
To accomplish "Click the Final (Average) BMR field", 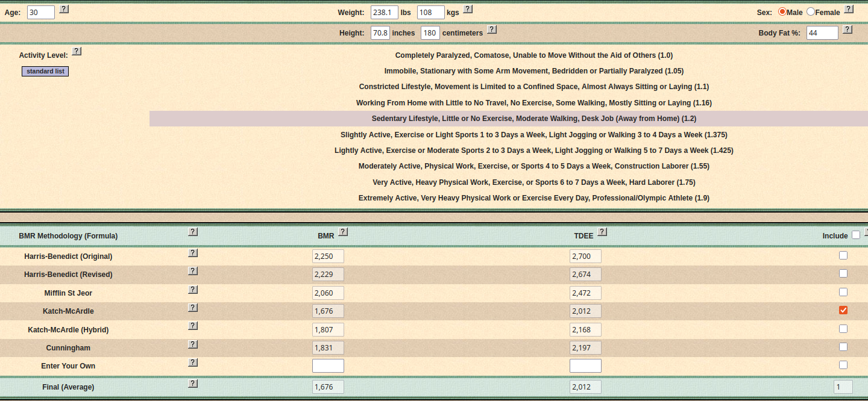I will tap(328, 387).
